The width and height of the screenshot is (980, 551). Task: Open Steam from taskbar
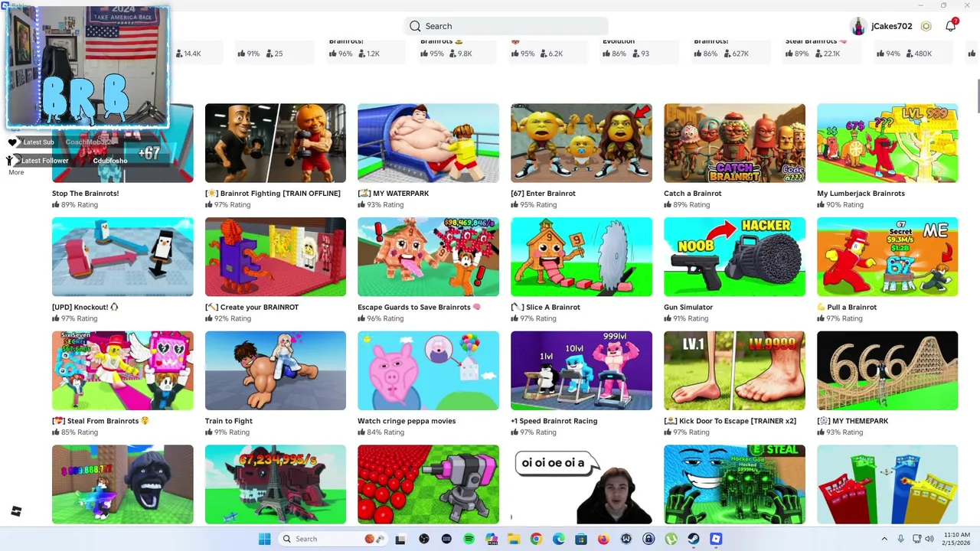click(694, 539)
